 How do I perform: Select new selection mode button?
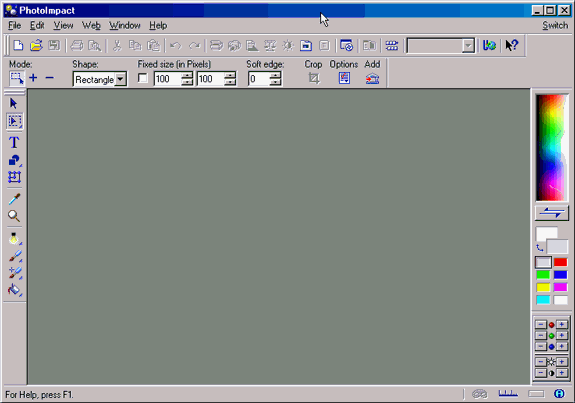pyautogui.click(x=17, y=78)
